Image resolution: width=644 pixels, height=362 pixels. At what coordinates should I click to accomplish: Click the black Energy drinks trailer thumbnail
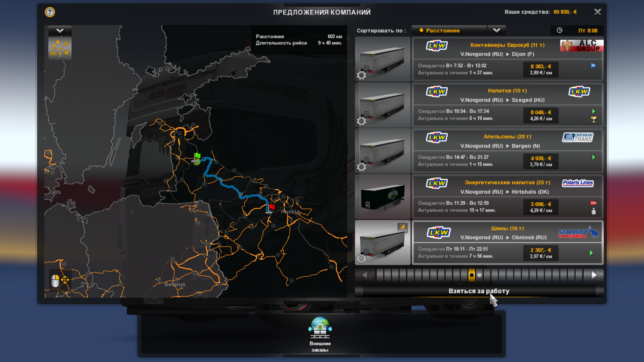tap(383, 197)
